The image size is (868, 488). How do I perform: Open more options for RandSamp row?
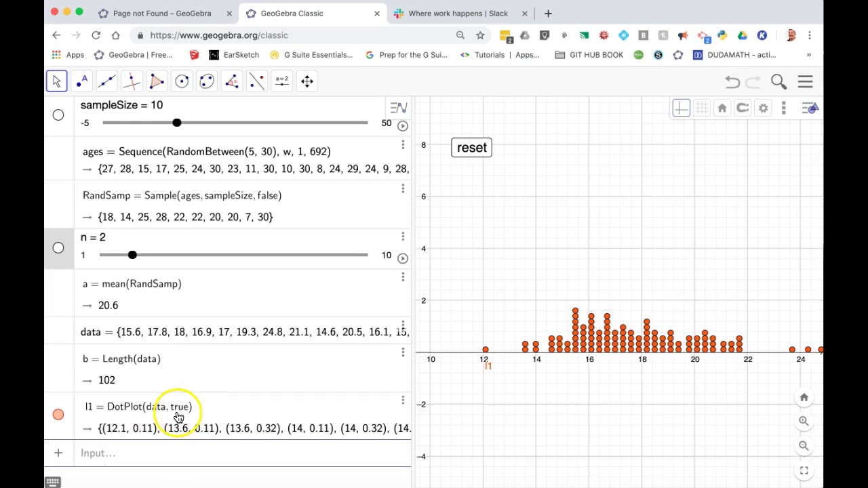coord(403,188)
